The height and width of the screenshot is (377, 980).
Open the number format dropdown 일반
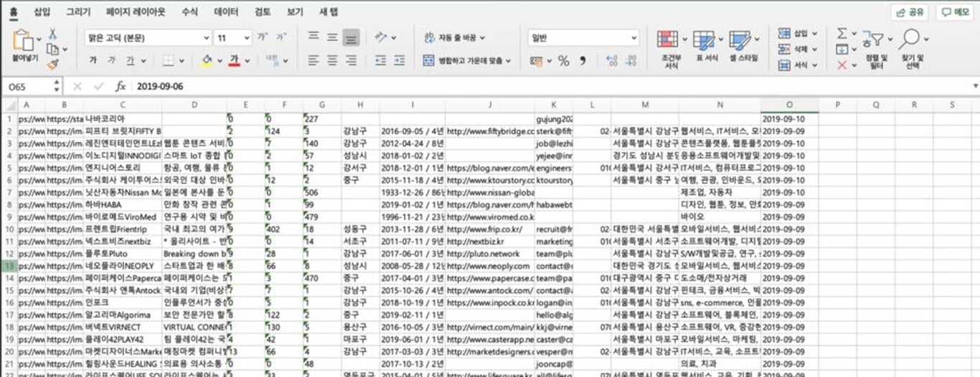583,37
